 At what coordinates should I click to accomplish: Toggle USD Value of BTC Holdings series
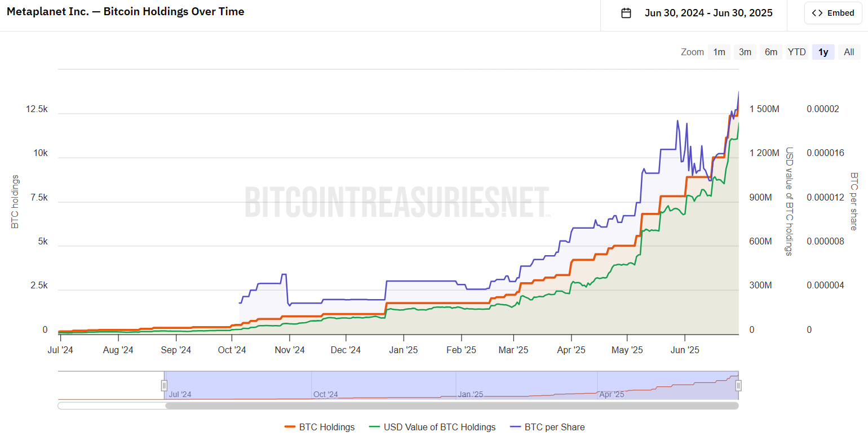point(432,427)
